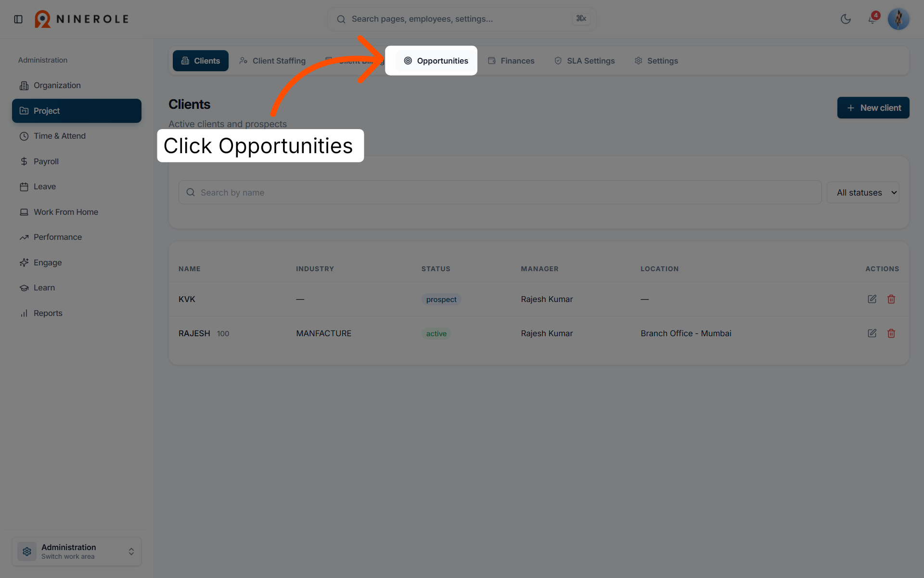Click the global search field
924x578 pixels.
[x=462, y=19]
